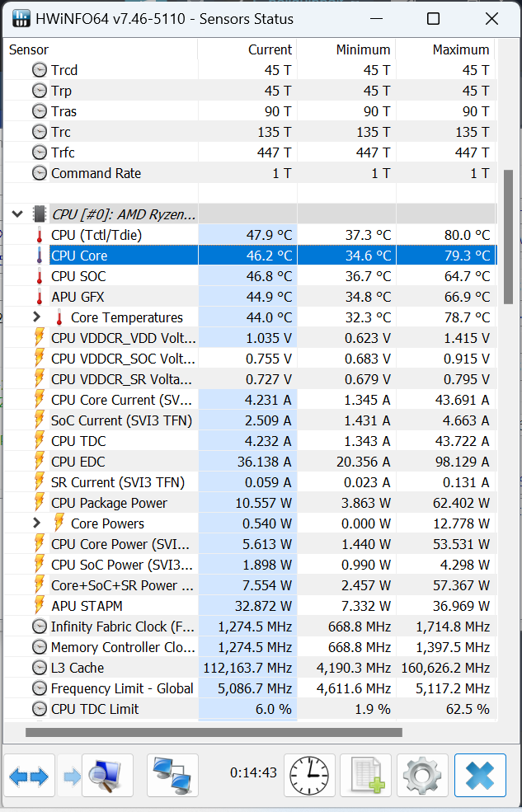This screenshot has width=522, height=812.
Task: Select the APU STAPM sensor row
Action: [x=250, y=606]
